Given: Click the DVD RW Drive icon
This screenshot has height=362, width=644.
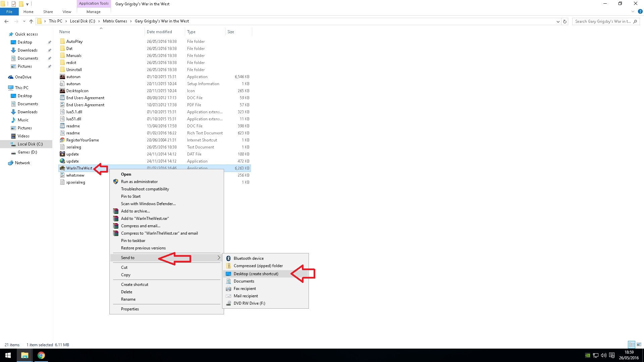Looking at the screenshot, I should tap(228, 303).
